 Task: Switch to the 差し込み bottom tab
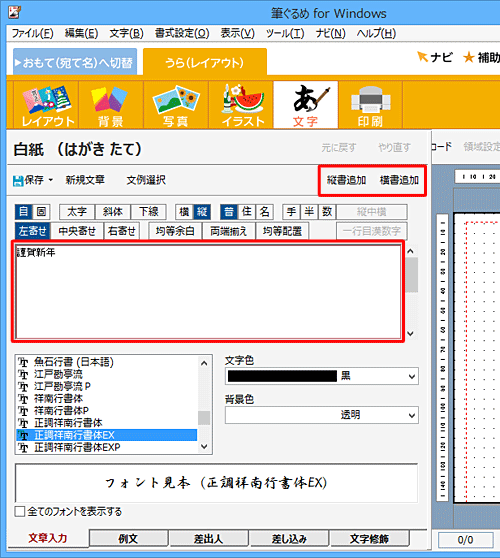click(x=289, y=539)
